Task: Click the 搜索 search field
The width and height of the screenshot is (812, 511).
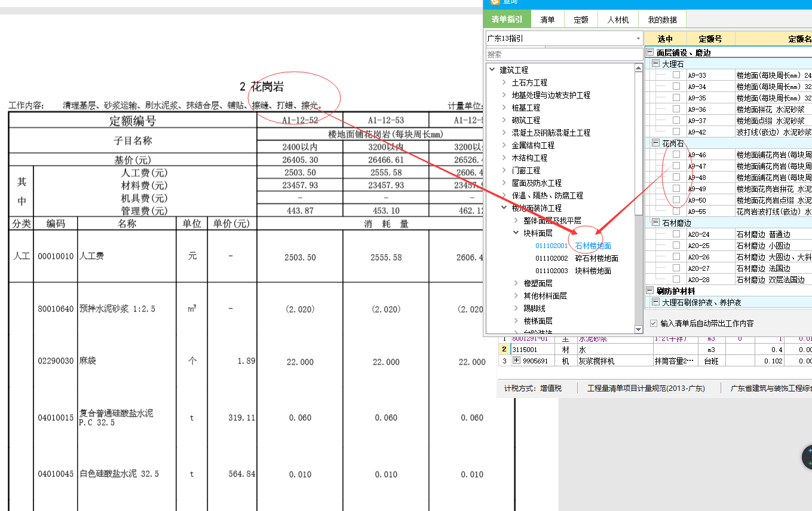Action: click(x=564, y=54)
